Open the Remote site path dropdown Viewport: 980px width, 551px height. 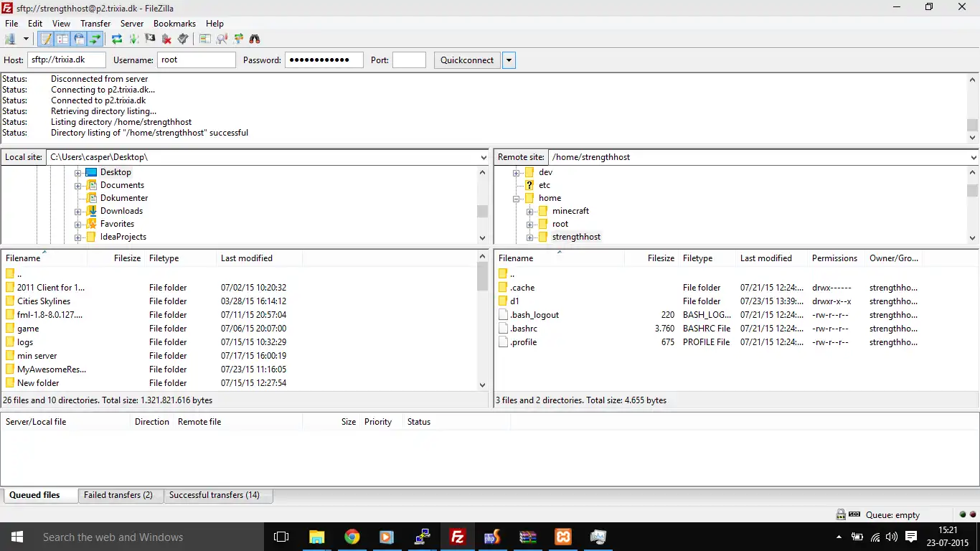tap(974, 157)
